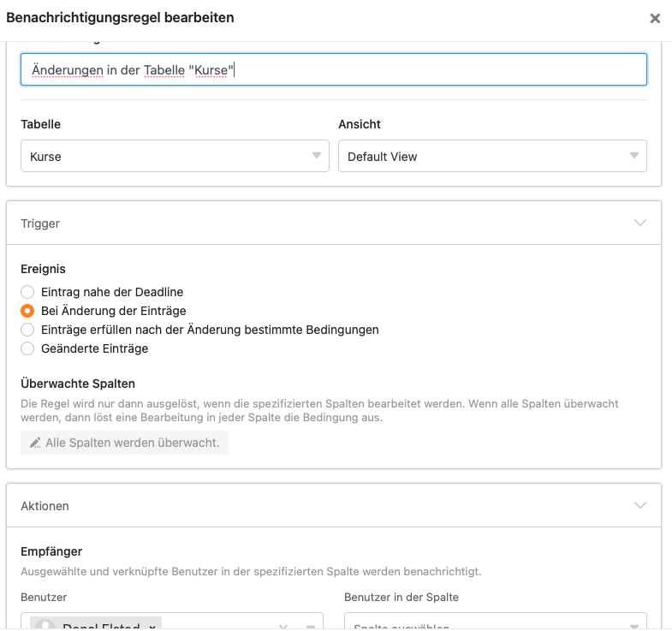Click the Tabelle dropdown arrow icon
Viewport: 672px width, 631px height.
[316, 156]
